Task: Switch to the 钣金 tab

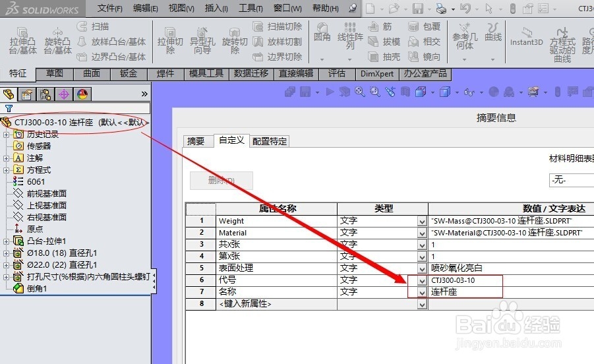Action: [129, 73]
